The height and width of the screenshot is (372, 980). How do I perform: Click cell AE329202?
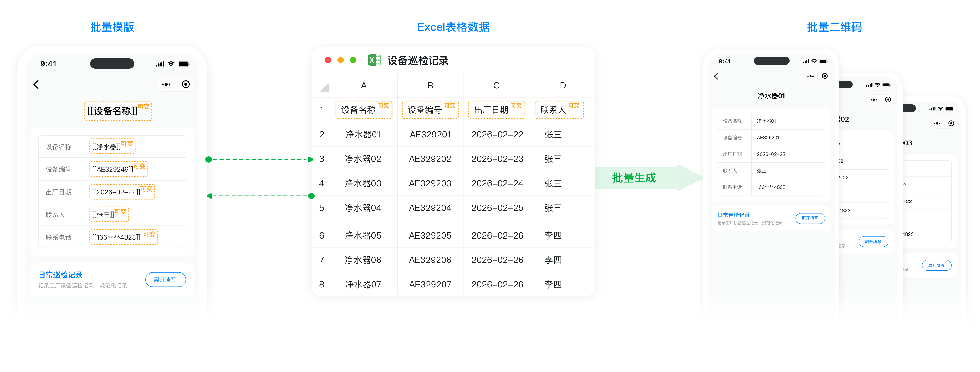point(430,159)
